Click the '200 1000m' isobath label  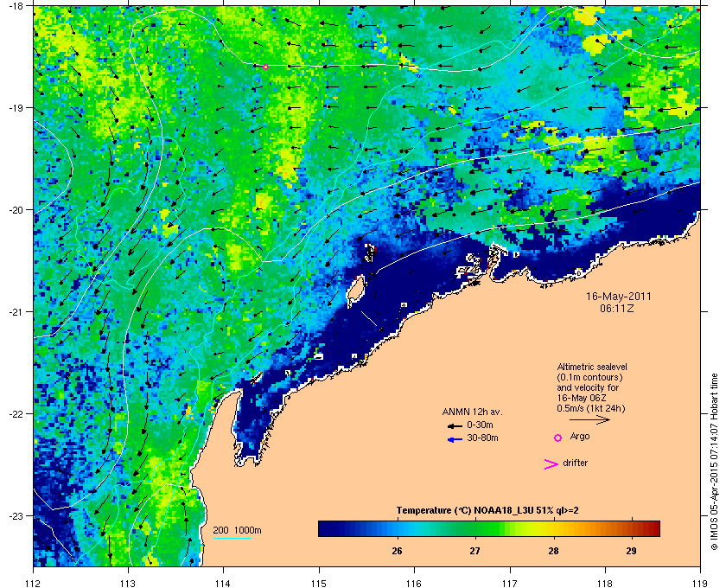tap(237, 531)
